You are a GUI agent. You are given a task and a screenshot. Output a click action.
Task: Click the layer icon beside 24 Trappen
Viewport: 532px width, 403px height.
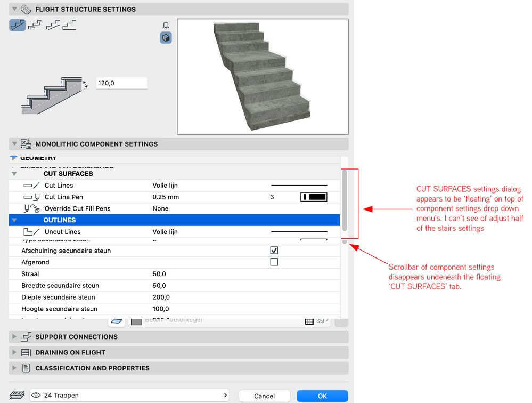(x=17, y=395)
